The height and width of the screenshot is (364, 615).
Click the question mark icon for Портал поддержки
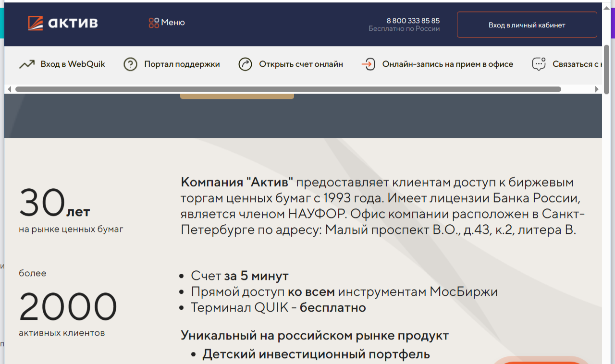pos(130,63)
